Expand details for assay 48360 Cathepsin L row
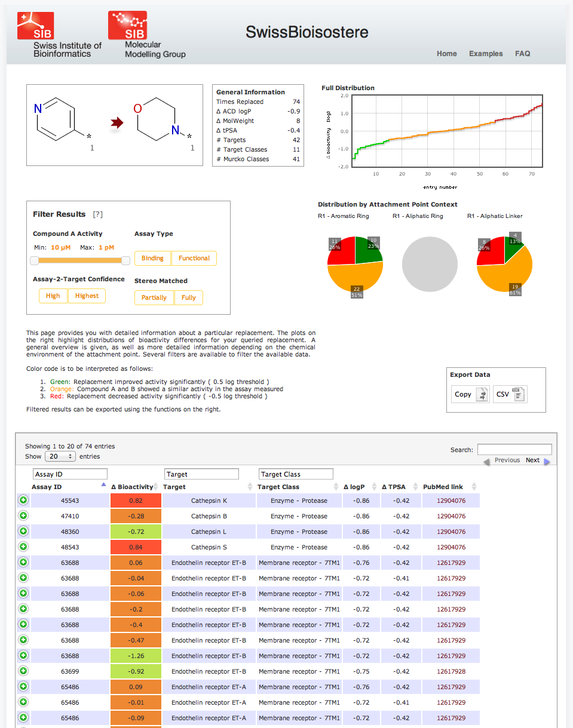The height and width of the screenshot is (728, 573). [x=23, y=532]
